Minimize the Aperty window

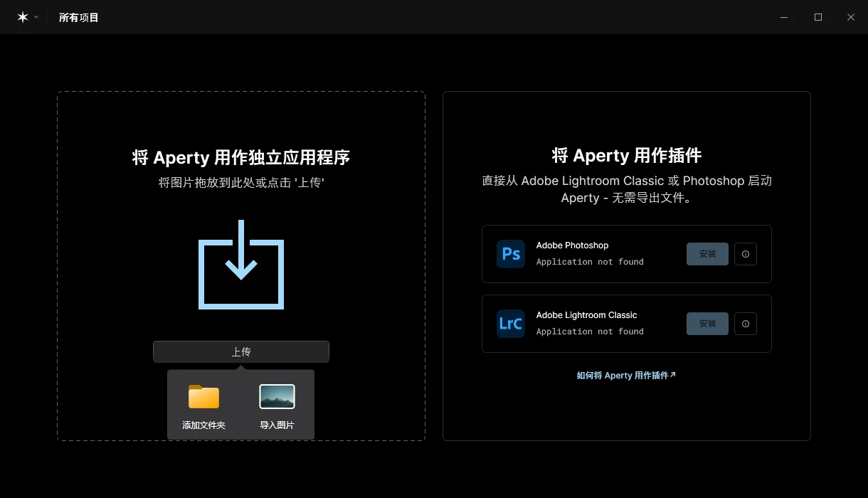tap(784, 17)
